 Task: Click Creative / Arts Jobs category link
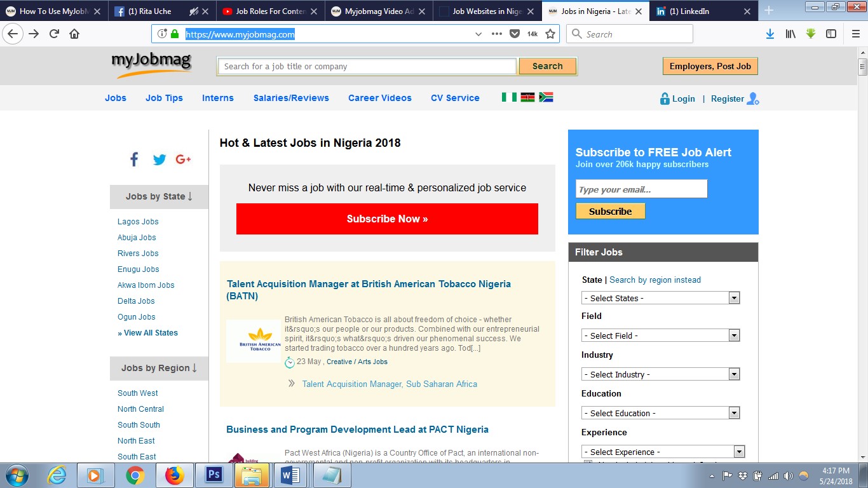tap(357, 362)
